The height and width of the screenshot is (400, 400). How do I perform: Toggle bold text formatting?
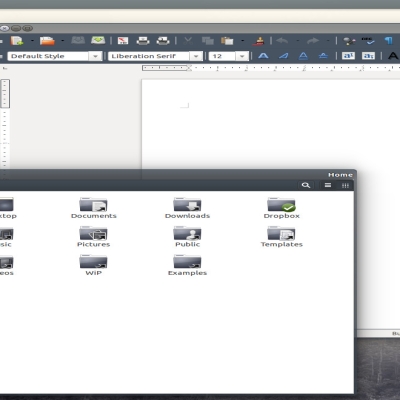(263, 56)
